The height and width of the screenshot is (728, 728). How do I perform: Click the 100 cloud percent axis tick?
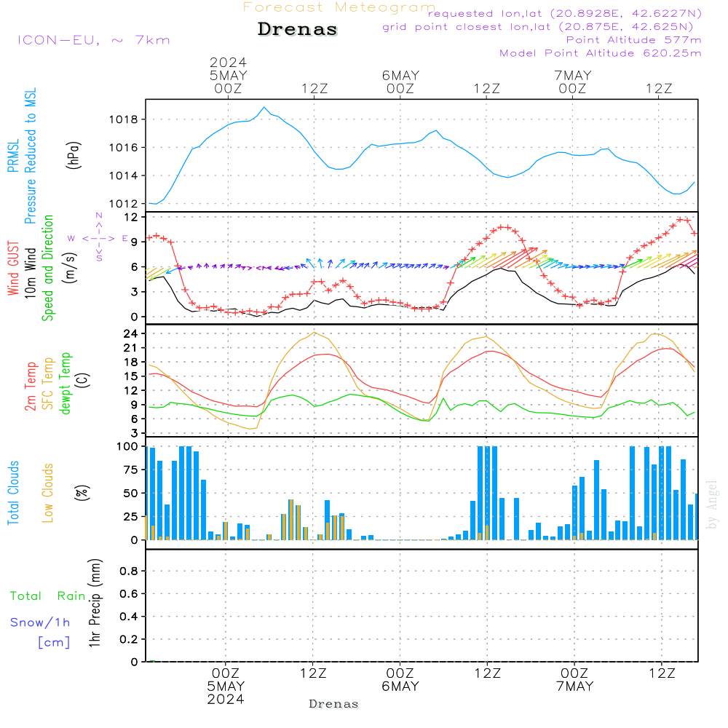click(127, 446)
